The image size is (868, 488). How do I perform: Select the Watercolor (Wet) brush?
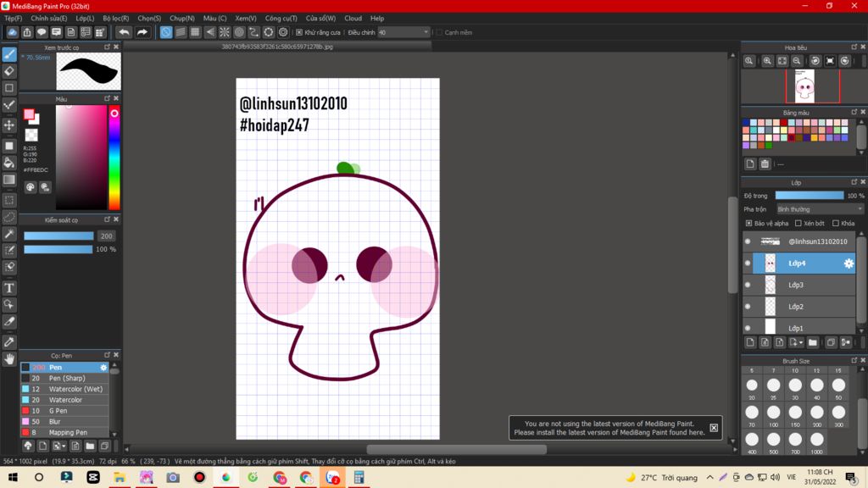pyautogui.click(x=75, y=389)
